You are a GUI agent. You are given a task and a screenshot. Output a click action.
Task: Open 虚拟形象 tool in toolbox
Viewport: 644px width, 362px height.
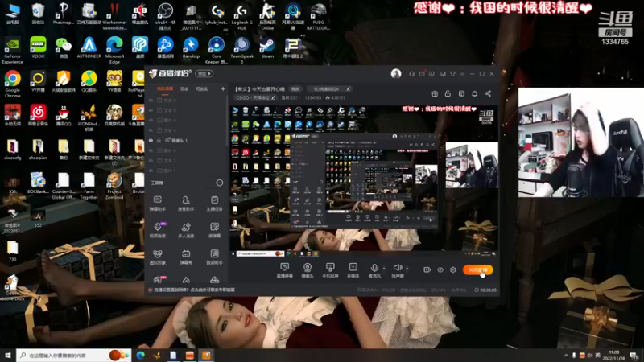(157, 257)
